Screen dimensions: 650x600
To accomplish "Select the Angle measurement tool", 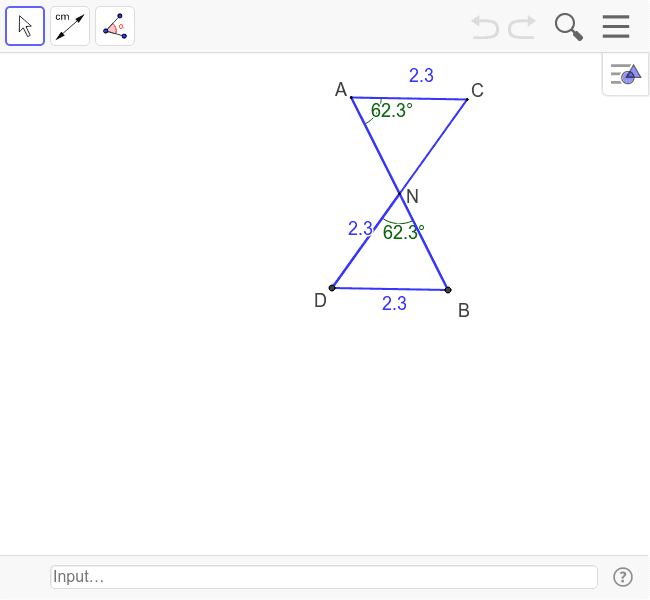I will (115, 26).
